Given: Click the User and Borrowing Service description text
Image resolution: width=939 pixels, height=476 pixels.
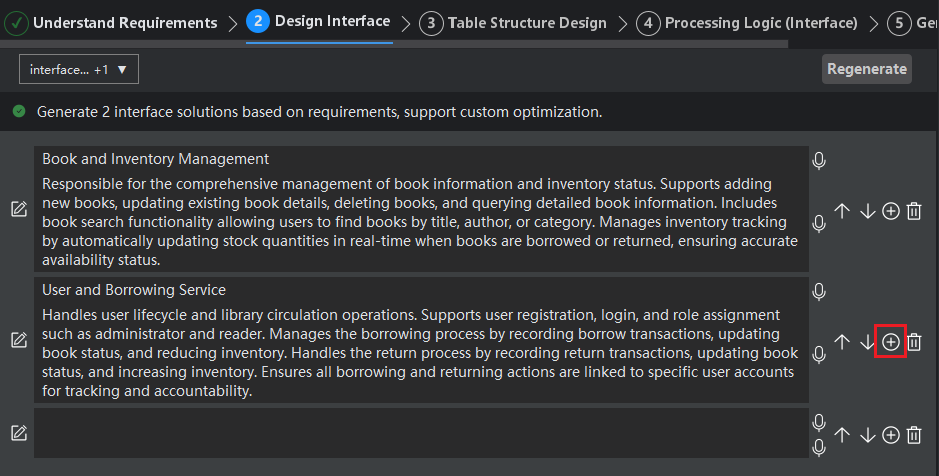Looking at the screenshot, I should pyautogui.click(x=420, y=352).
